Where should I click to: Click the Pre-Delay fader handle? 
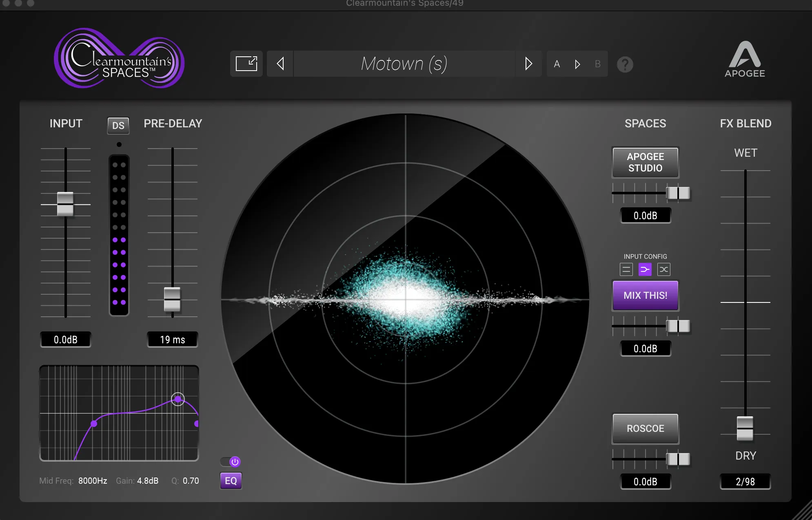point(172,299)
